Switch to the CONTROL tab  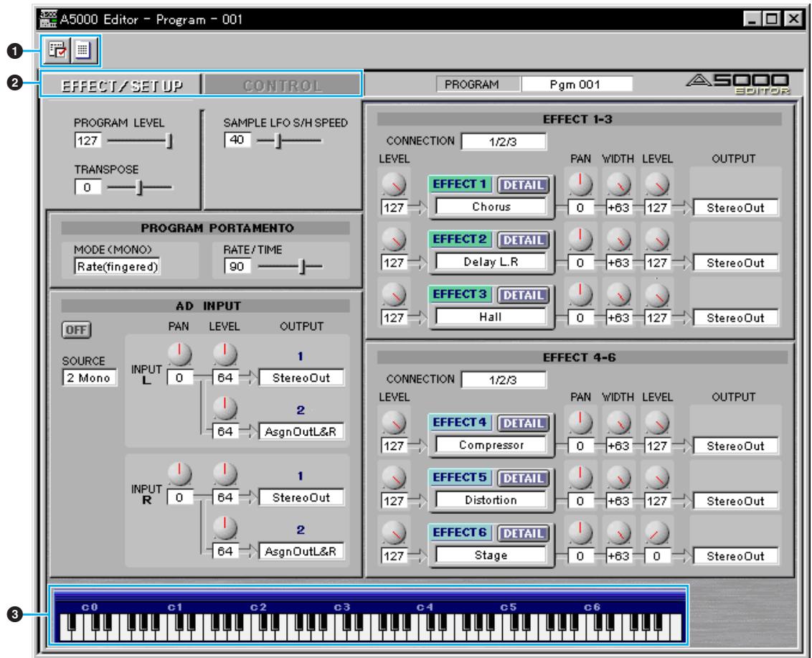tap(282, 85)
